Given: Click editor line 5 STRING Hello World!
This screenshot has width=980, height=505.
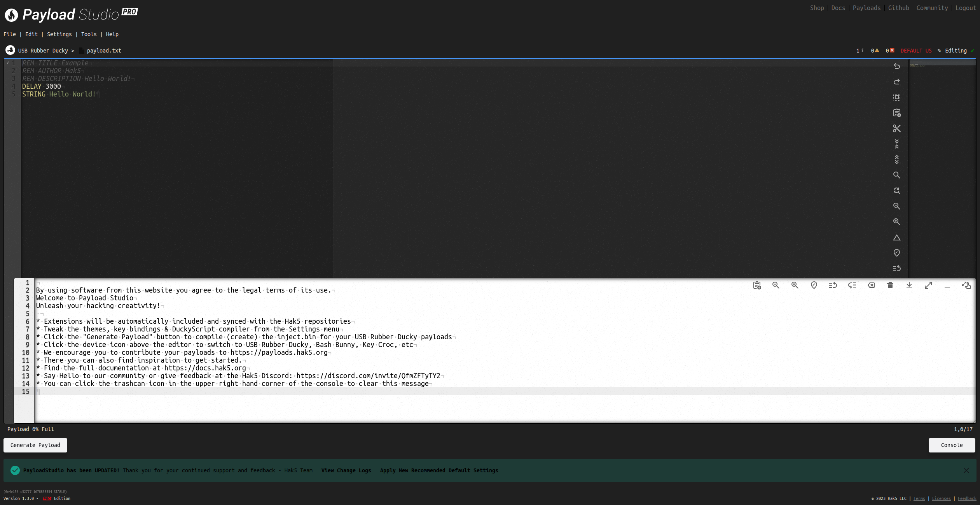Looking at the screenshot, I should coord(59,94).
